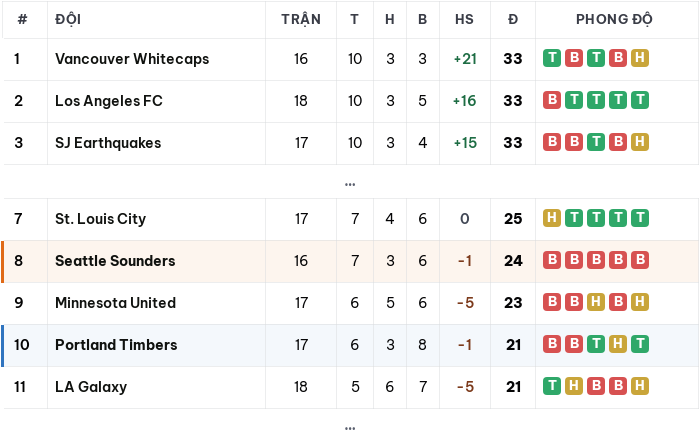Click the Minnesota United team name
The image size is (700, 443).
pyautogui.click(x=116, y=302)
